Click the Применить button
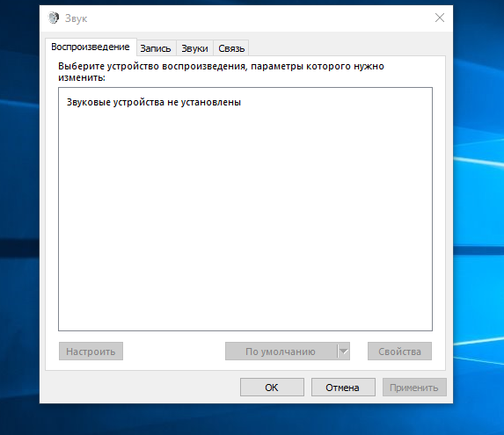The width and height of the screenshot is (504, 435). (x=414, y=388)
